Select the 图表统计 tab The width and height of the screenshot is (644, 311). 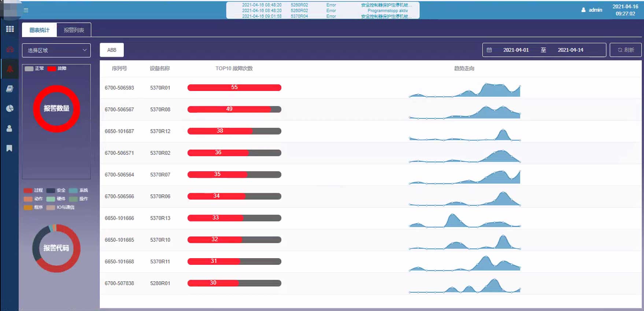[x=39, y=30]
